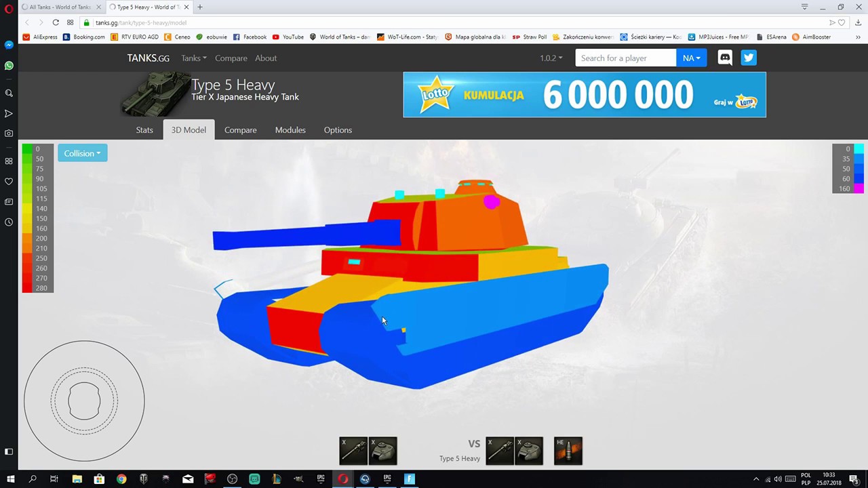
Task: Open the Twitter link icon
Action: tap(749, 58)
